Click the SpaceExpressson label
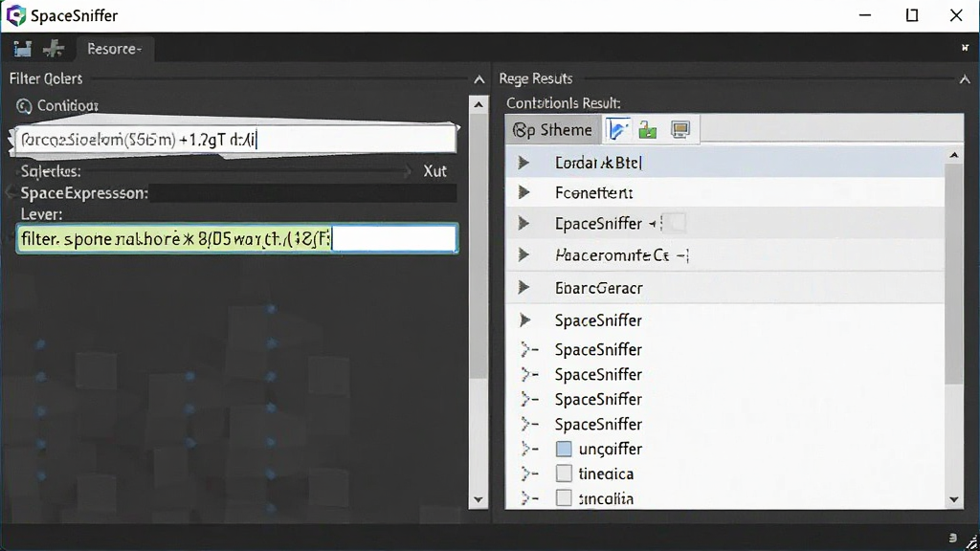The height and width of the screenshot is (551, 980). pyautogui.click(x=84, y=193)
